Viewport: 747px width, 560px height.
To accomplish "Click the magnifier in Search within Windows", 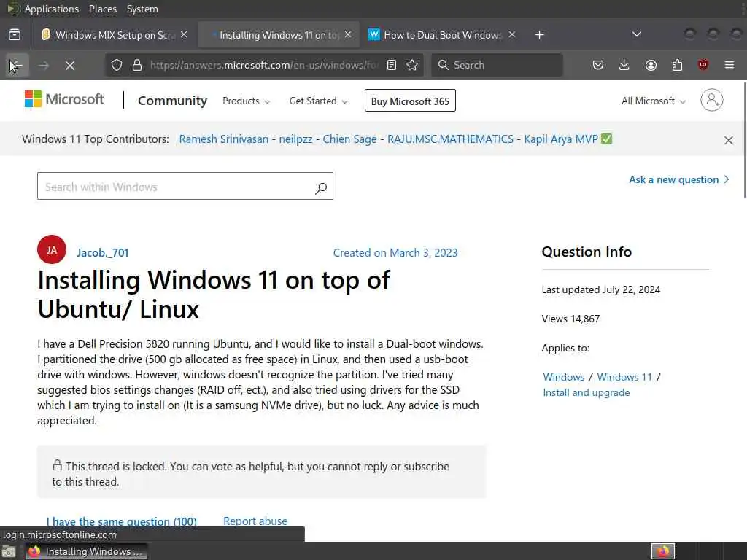I will click(321, 188).
